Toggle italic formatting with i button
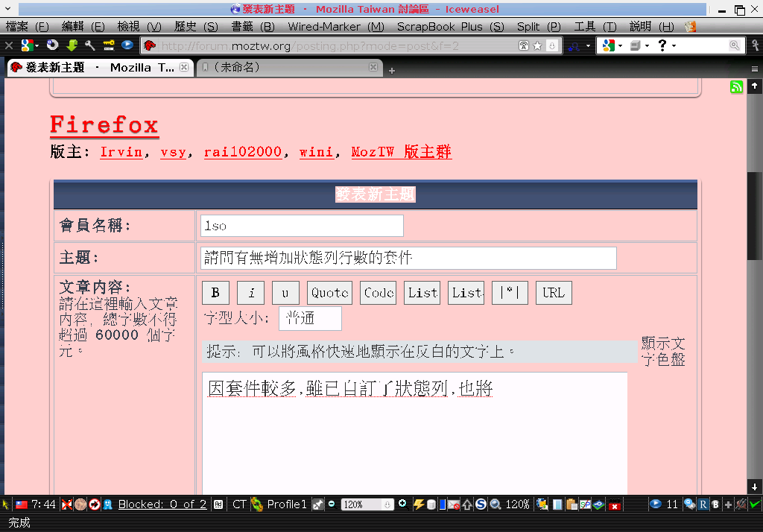Screen dimensions: 763x532 [x=250, y=293]
